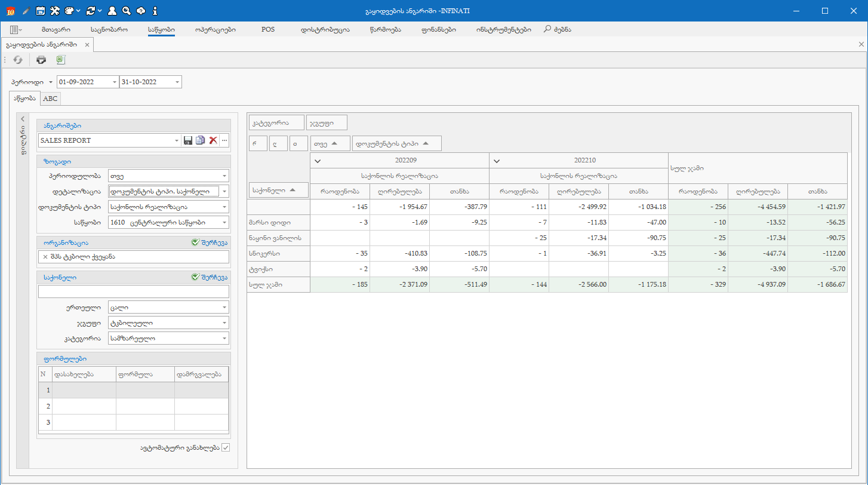
Task: Export the report with the Excel icon
Action: (60, 60)
